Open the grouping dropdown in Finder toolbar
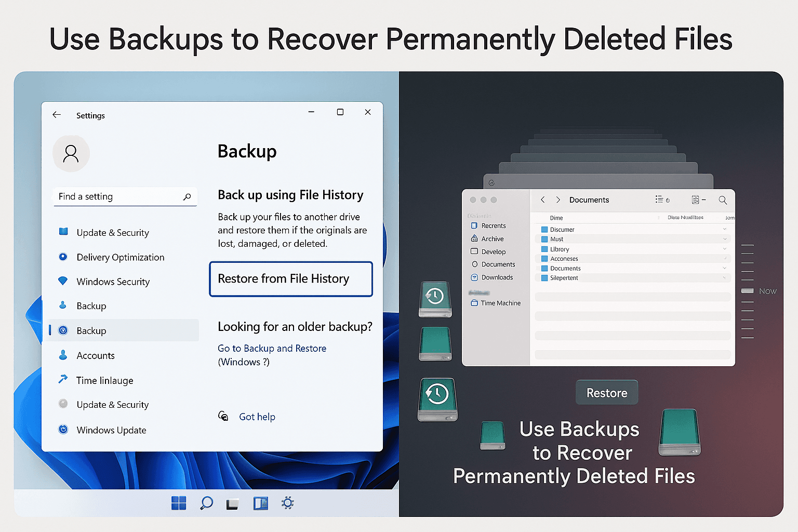The image size is (798, 532). coord(699,199)
